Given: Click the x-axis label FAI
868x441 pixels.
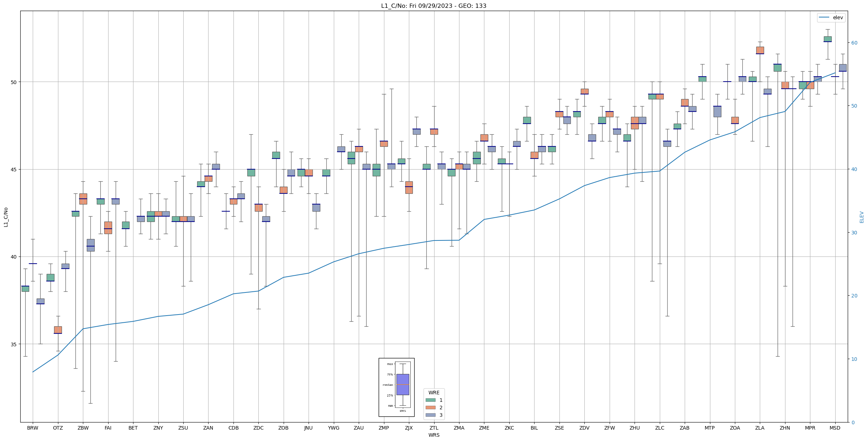Looking at the screenshot, I should click(x=108, y=428).
